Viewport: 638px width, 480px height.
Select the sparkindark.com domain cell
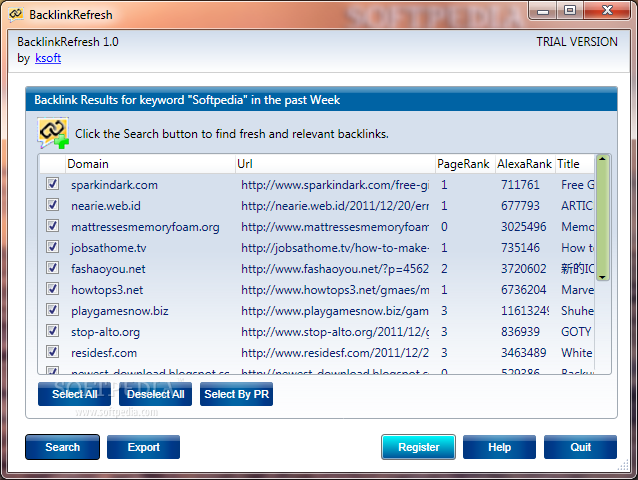coord(114,185)
